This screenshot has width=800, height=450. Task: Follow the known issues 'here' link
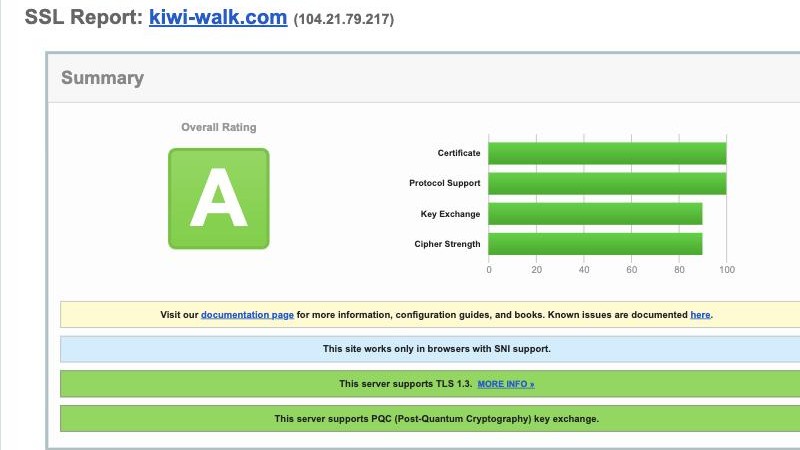(700, 315)
